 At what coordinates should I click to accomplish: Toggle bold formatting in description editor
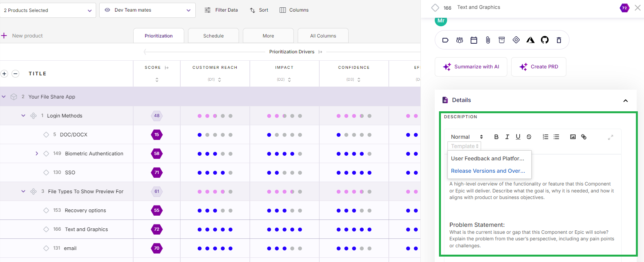click(x=496, y=137)
